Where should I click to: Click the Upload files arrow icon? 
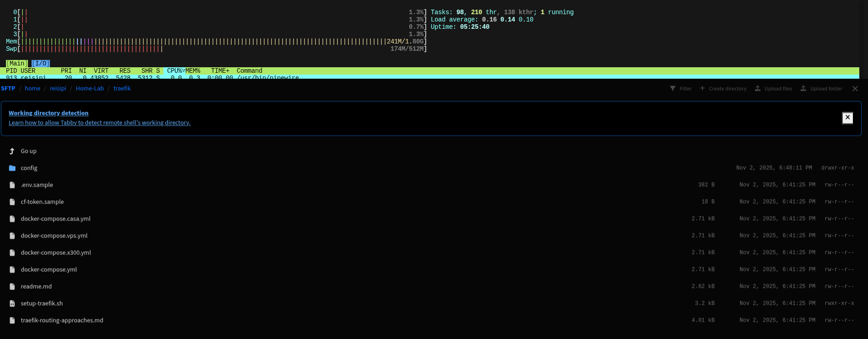click(x=758, y=88)
